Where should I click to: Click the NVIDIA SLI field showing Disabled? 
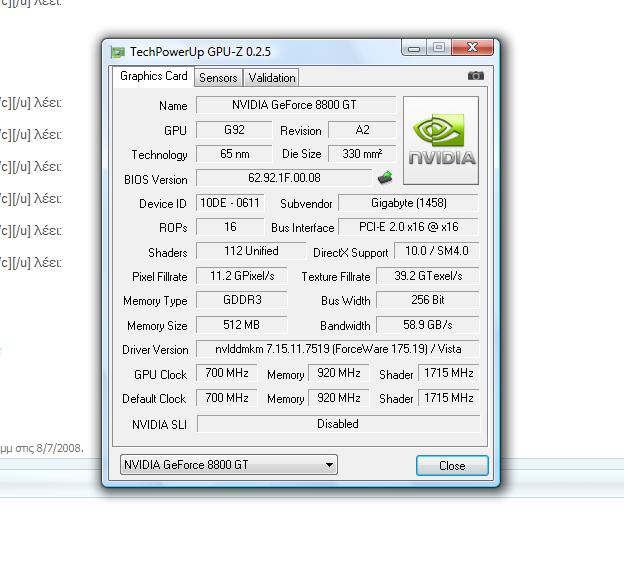pyautogui.click(x=338, y=424)
